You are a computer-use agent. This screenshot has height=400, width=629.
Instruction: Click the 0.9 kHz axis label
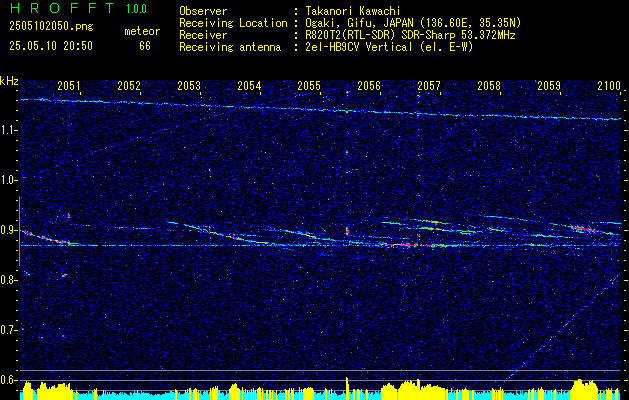[x=8, y=230]
